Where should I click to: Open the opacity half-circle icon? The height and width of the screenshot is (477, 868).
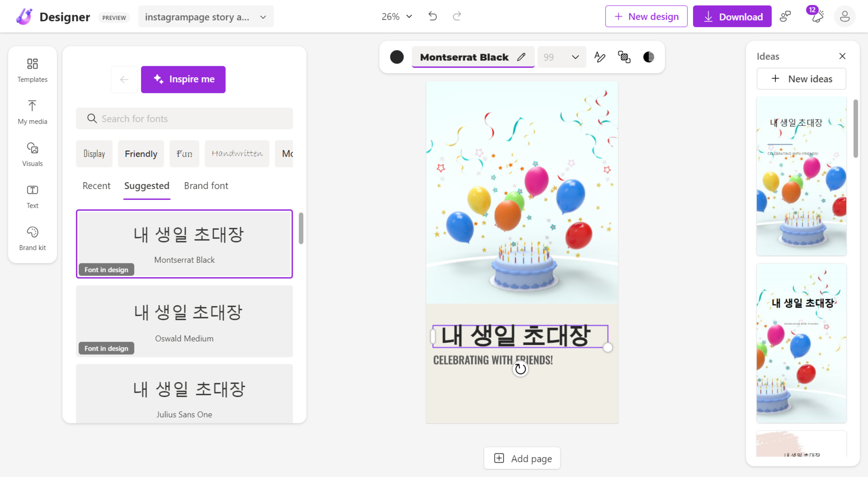[x=648, y=57]
